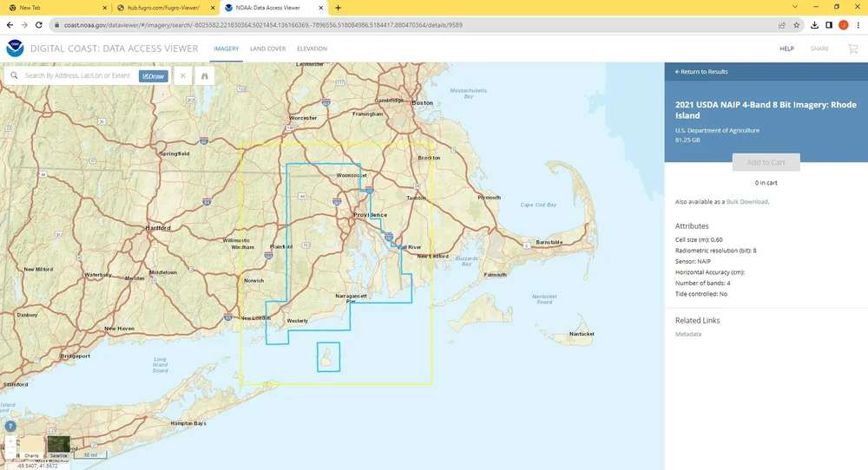Screen dimensions: 868x470
Task: Zoom out the map with minus button
Action: [10, 451]
